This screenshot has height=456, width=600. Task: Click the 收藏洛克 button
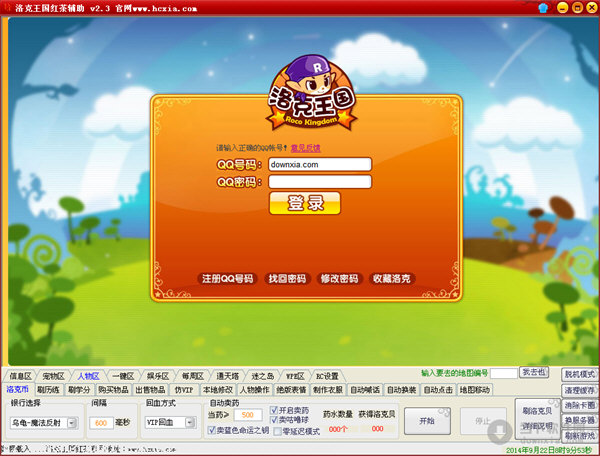tap(392, 278)
